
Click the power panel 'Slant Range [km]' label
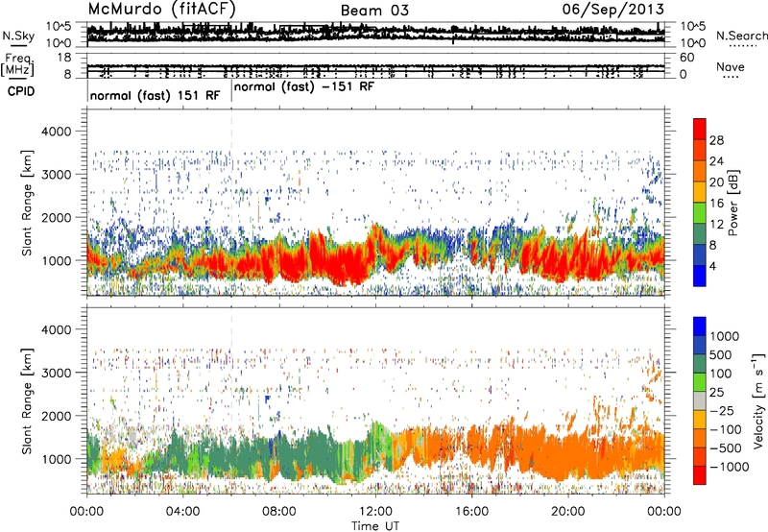coord(27,203)
